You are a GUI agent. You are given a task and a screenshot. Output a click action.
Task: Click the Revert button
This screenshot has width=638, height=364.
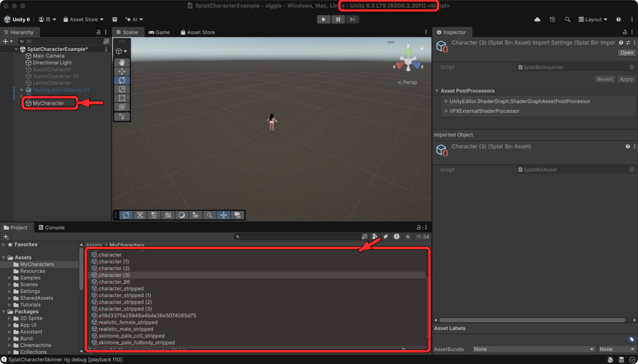(x=605, y=79)
